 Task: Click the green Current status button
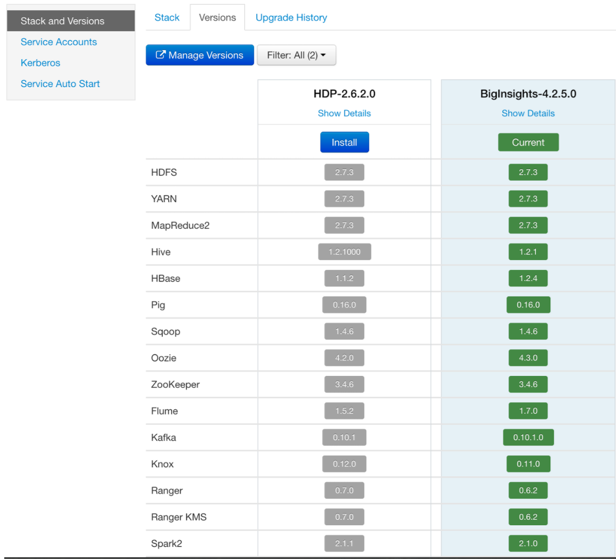click(x=528, y=142)
